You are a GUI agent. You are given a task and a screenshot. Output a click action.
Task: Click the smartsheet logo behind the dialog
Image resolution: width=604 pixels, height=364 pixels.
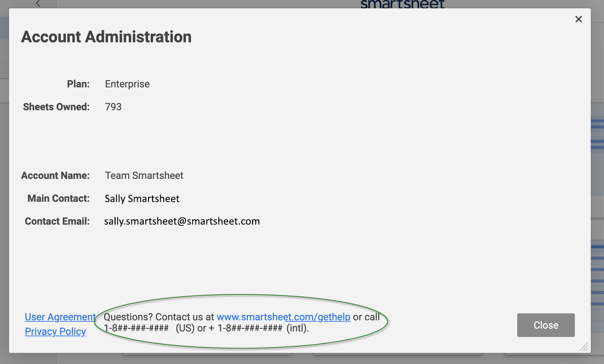point(402,4)
